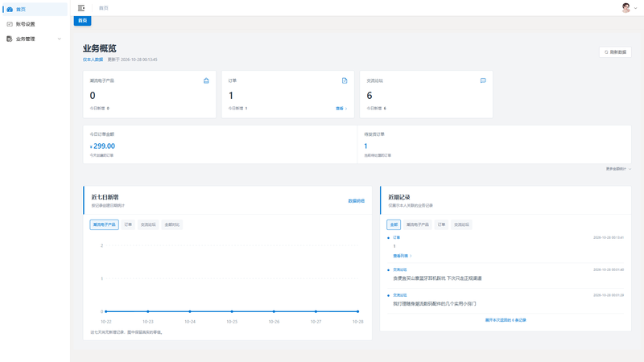Select the blue 首页 page tab

click(83, 21)
